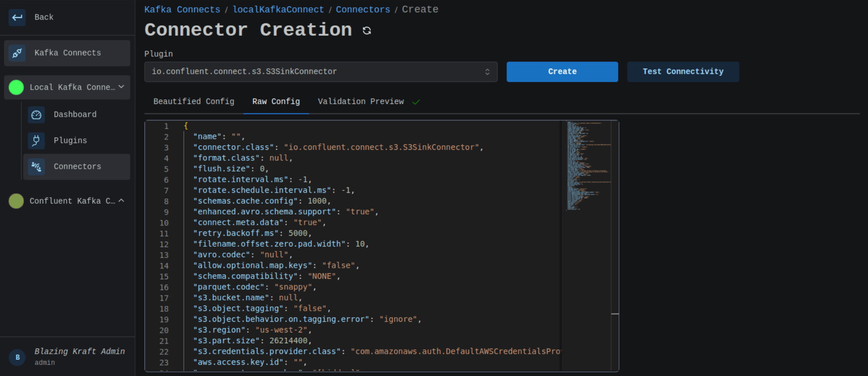Click the Blazing Kraft Admin avatar
The image size is (868, 376).
[x=18, y=357]
